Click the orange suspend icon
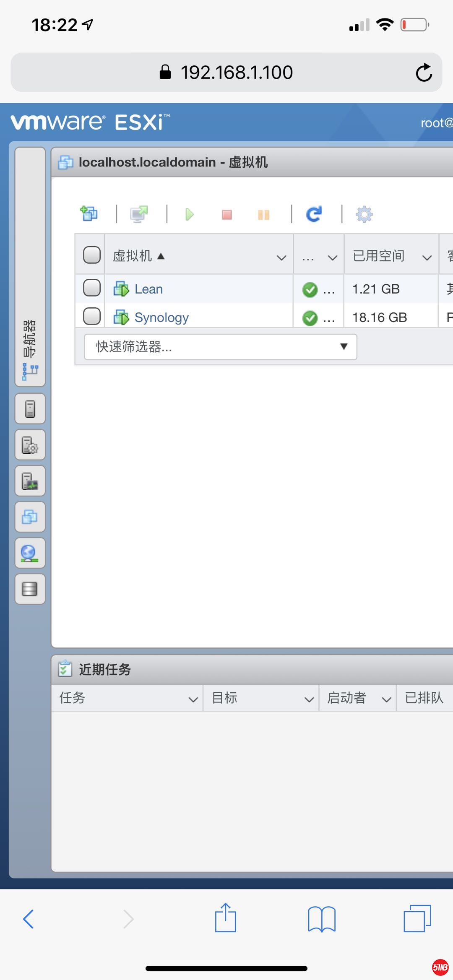The width and height of the screenshot is (453, 980). [263, 215]
